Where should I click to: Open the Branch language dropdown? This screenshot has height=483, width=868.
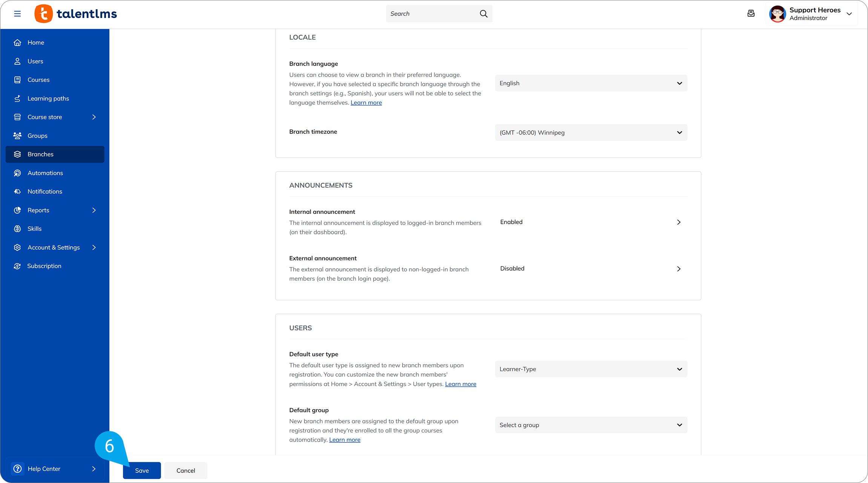(590, 83)
